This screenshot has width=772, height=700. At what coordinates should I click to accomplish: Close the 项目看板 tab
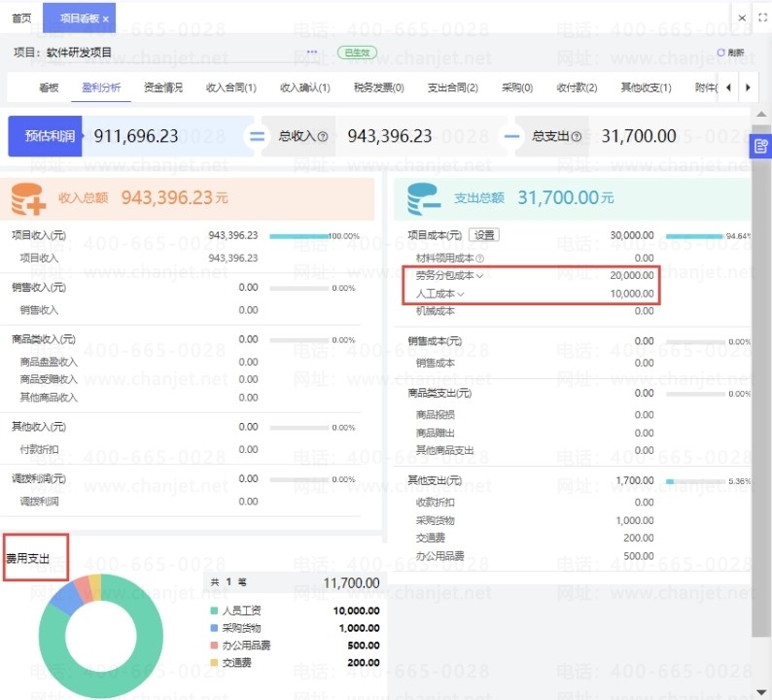point(105,19)
